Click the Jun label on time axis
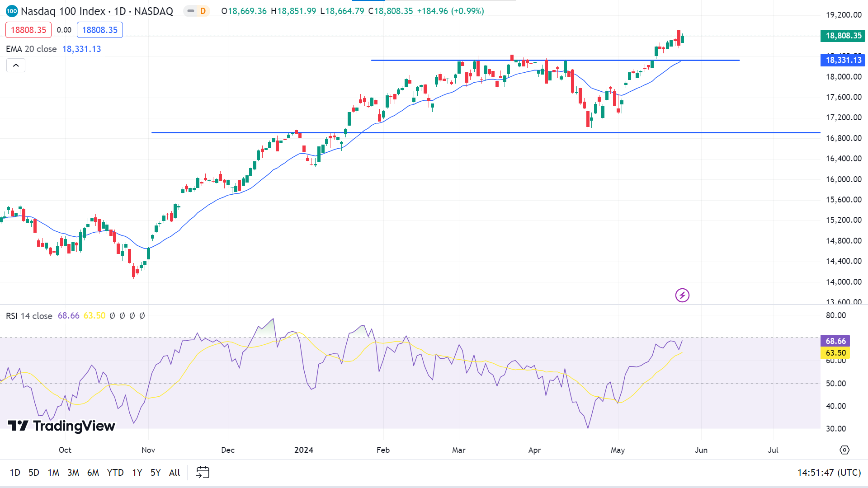The height and width of the screenshot is (488, 868). tap(701, 450)
